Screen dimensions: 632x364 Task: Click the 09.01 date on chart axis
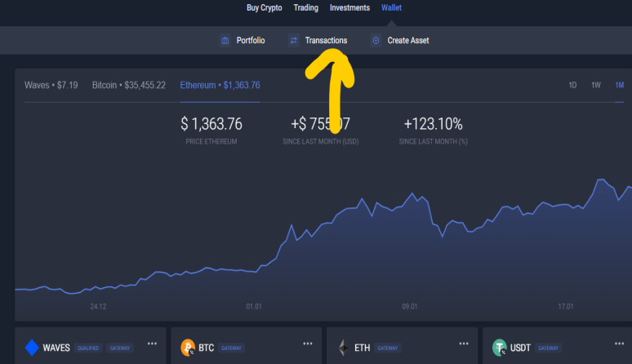click(x=410, y=306)
